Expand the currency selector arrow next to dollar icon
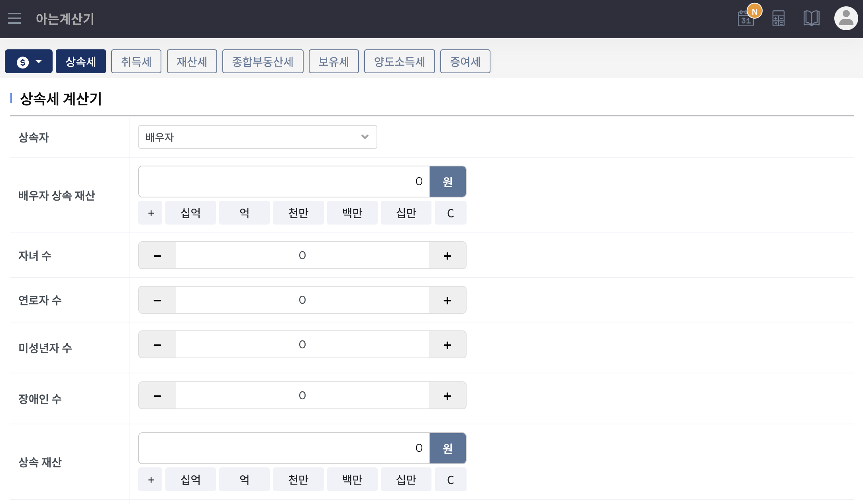This screenshot has height=504, width=863. [39, 61]
